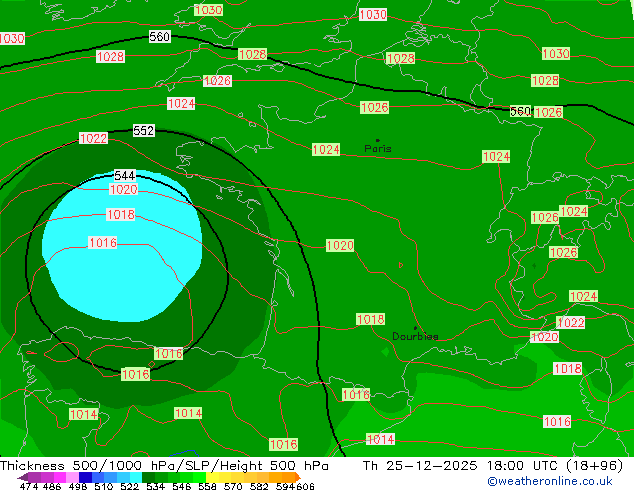Click the Paris city label
Viewport: 634px width, 490px height.
coord(378,148)
